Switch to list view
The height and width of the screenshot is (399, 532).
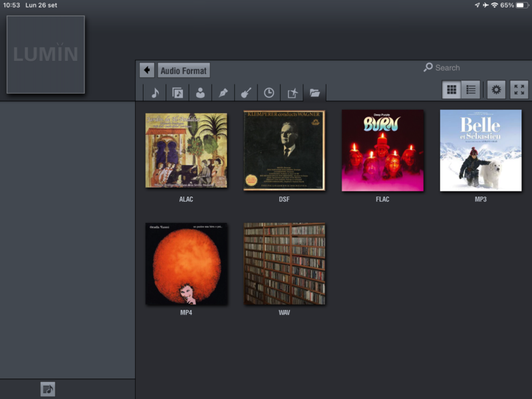tap(471, 90)
